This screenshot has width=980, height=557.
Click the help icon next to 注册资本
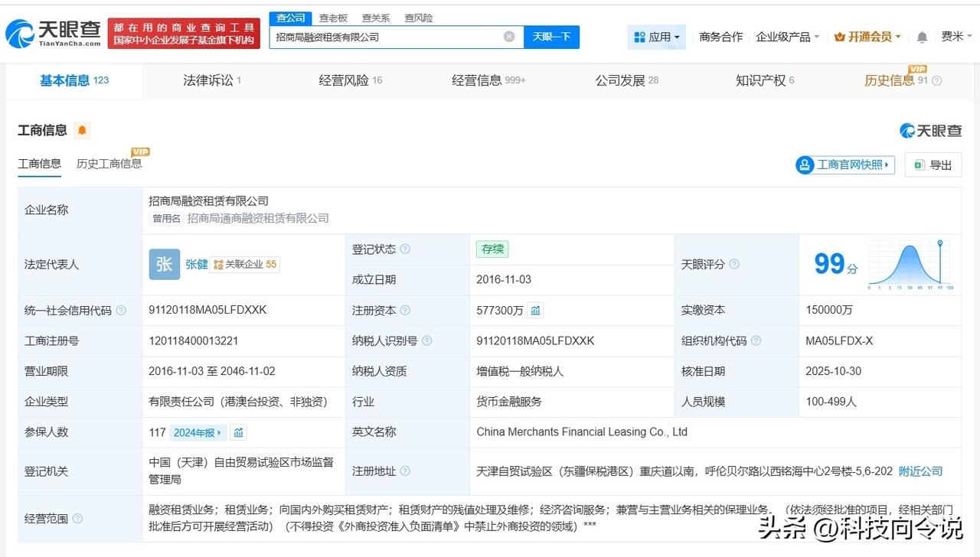405,311
